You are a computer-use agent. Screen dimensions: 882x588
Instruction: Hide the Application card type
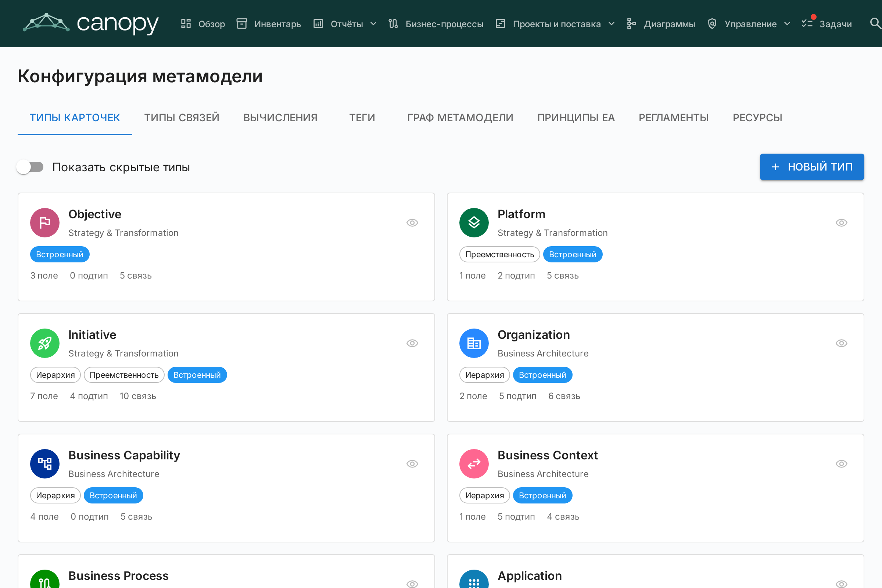point(842,584)
